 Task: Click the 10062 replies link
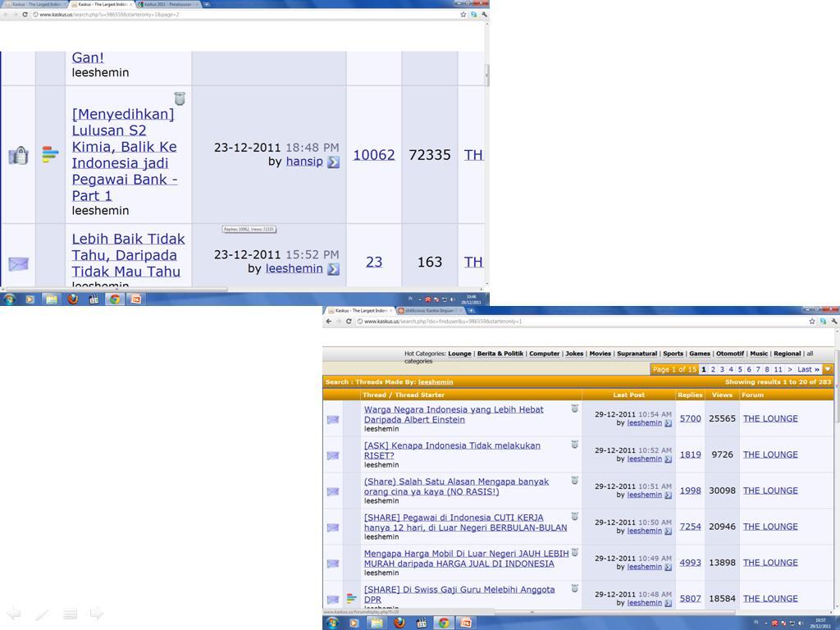tap(374, 155)
